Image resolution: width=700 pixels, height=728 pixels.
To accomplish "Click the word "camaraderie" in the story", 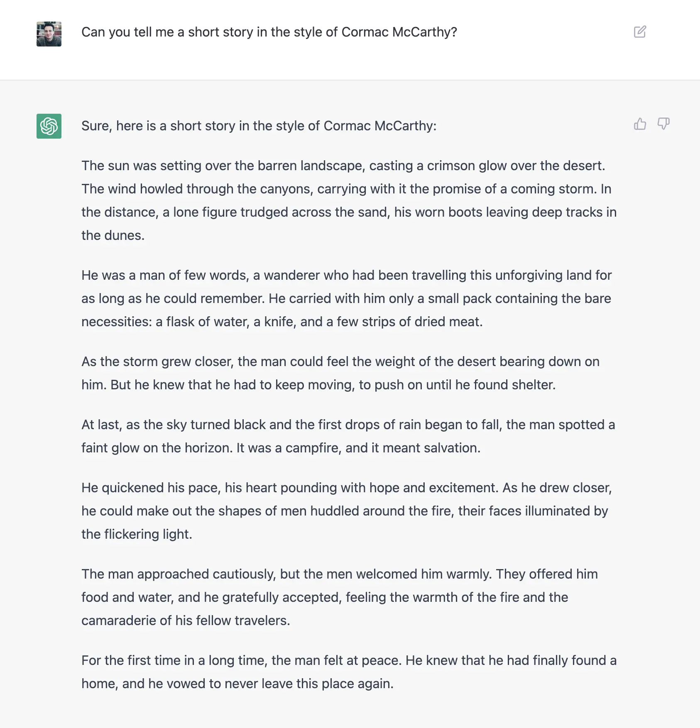I will coord(119,621).
